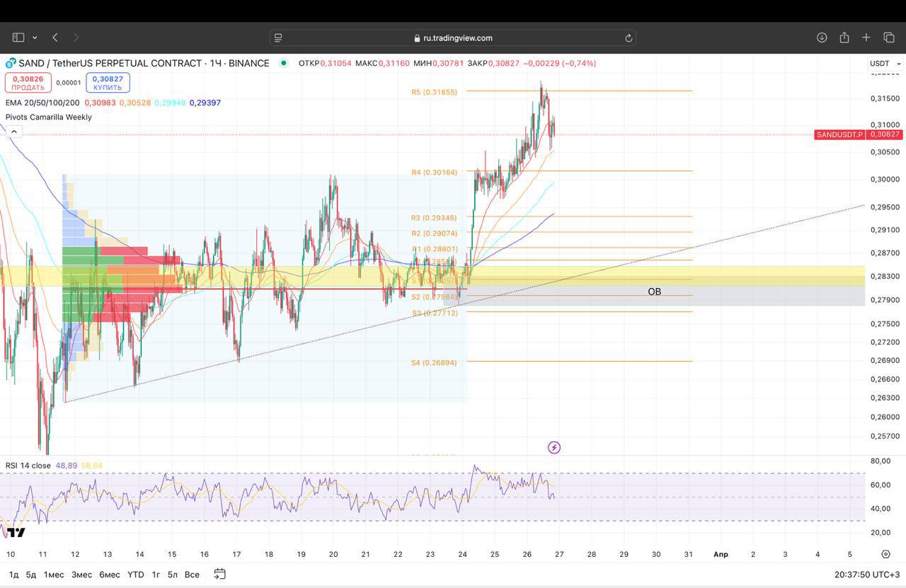This screenshot has width=906, height=588.
Task: Open the go-to-date calendar icon
Action: [219, 574]
